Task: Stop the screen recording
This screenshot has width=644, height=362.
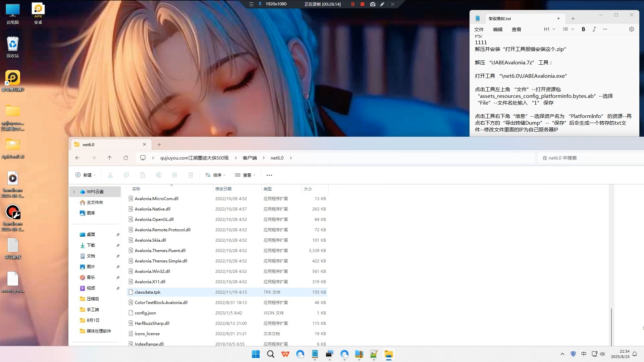Action: 362,4
